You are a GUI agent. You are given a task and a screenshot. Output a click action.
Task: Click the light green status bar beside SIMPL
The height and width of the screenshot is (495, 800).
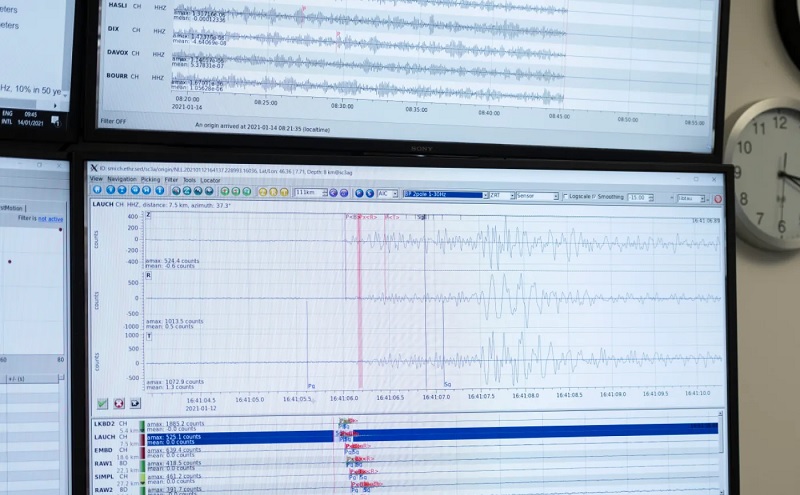pyautogui.click(x=142, y=479)
